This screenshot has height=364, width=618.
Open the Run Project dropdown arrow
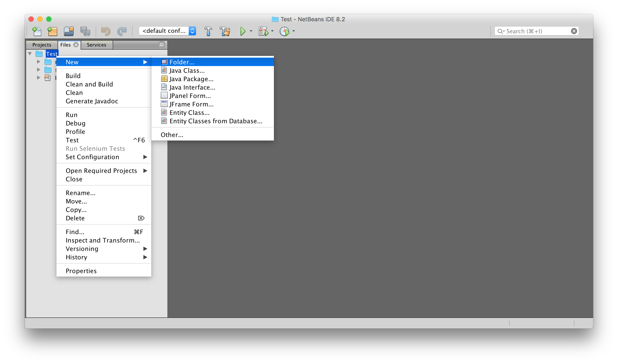coord(251,31)
